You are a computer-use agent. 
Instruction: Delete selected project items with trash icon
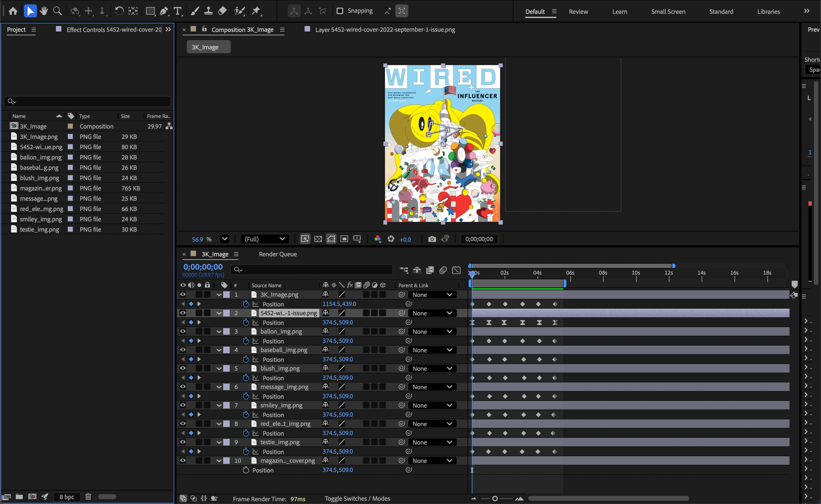(88, 497)
